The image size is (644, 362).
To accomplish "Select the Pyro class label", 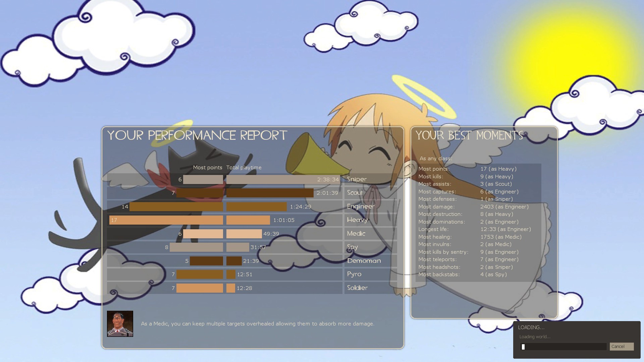I will point(354,274).
